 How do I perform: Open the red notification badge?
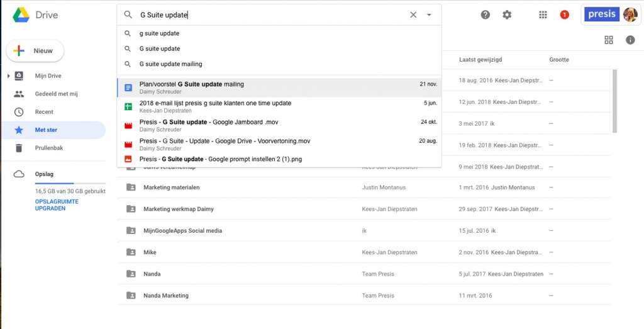(565, 15)
